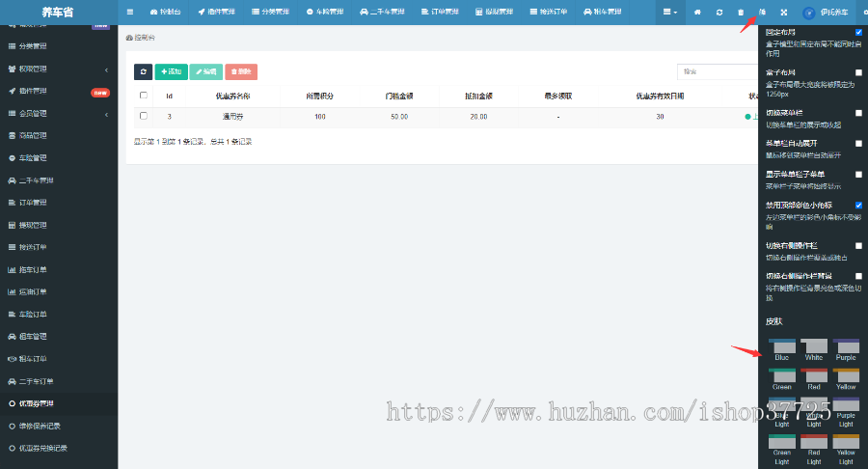Check 切换右侧操作栏背景 option
Image resolution: width=868 pixels, height=469 pixels.
[x=858, y=276]
